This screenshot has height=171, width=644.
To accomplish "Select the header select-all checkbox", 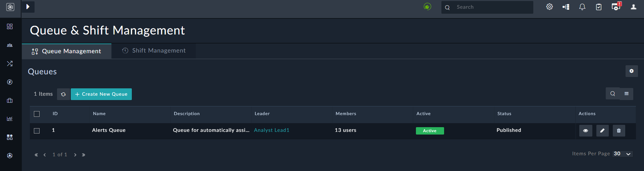I will click(x=37, y=114).
